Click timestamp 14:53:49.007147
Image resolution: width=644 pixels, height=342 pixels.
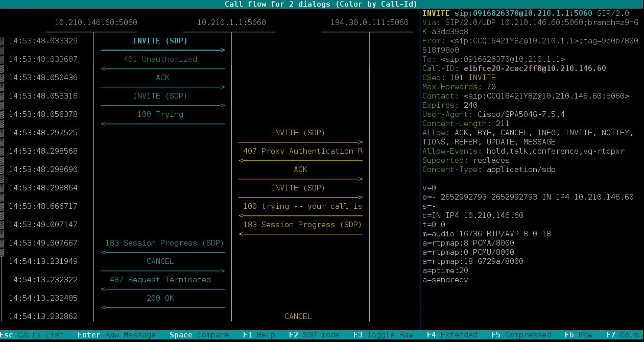pos(43,225)
